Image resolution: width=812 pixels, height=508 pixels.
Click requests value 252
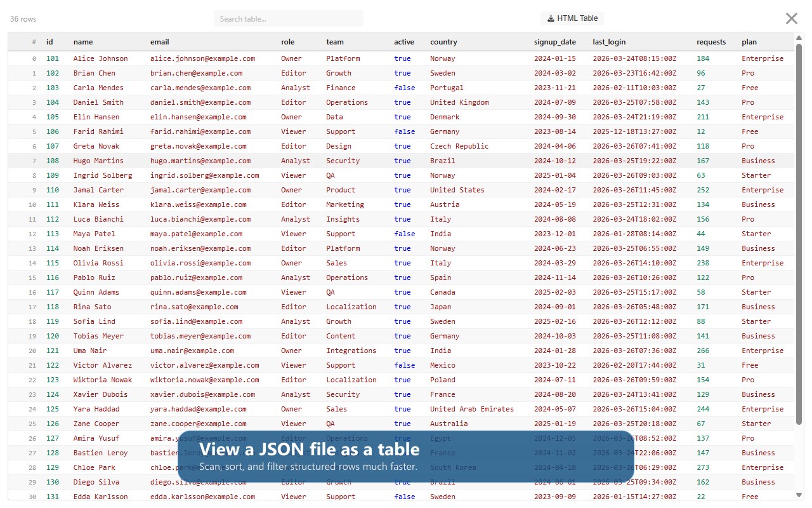coord(703,190)
